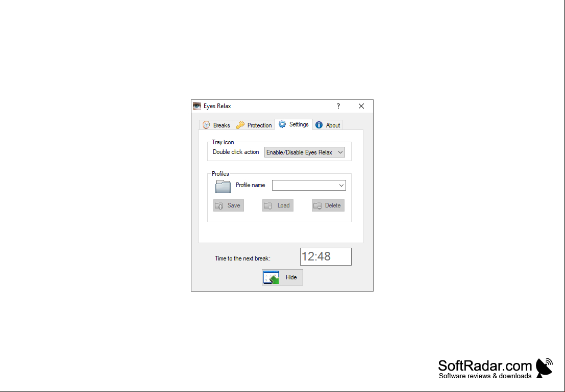Viewport: 565px width, 392px height.
Task: Open the Protection tab
Action: click(x=254, y=125)
